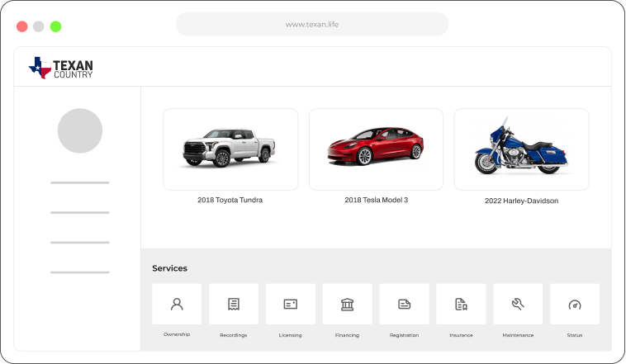
Task: Click the 2022 Harley-Davidson label
Action: (521, 201)
